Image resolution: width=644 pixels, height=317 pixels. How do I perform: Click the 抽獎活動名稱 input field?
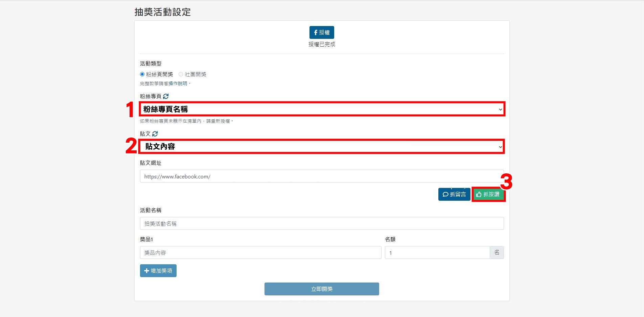click(x=322, y=223)
